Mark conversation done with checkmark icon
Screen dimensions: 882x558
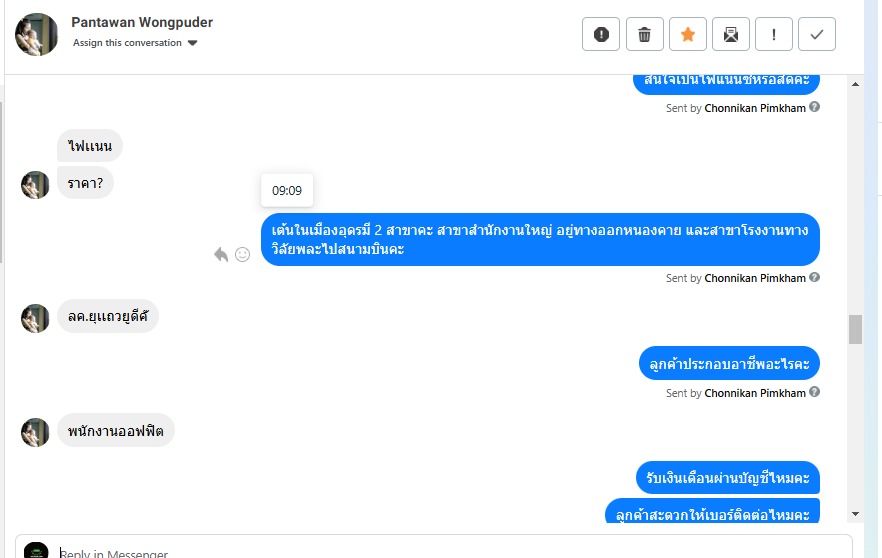click(x=817, y=34)
